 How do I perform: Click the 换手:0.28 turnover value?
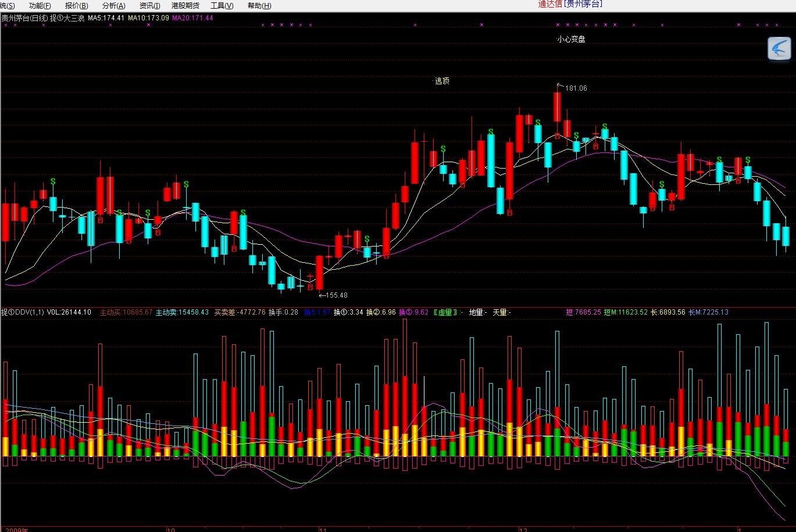coord(283,312)
